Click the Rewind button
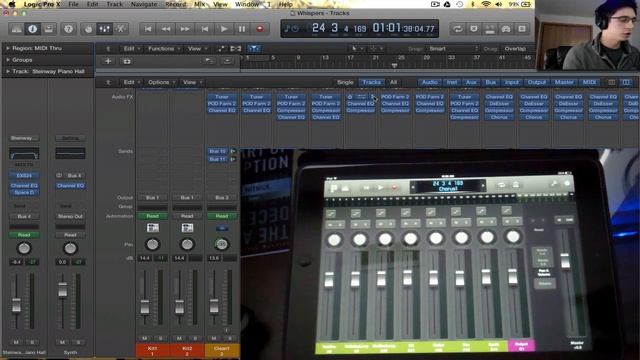Viewport: 640px width, 360px height. 166,29
